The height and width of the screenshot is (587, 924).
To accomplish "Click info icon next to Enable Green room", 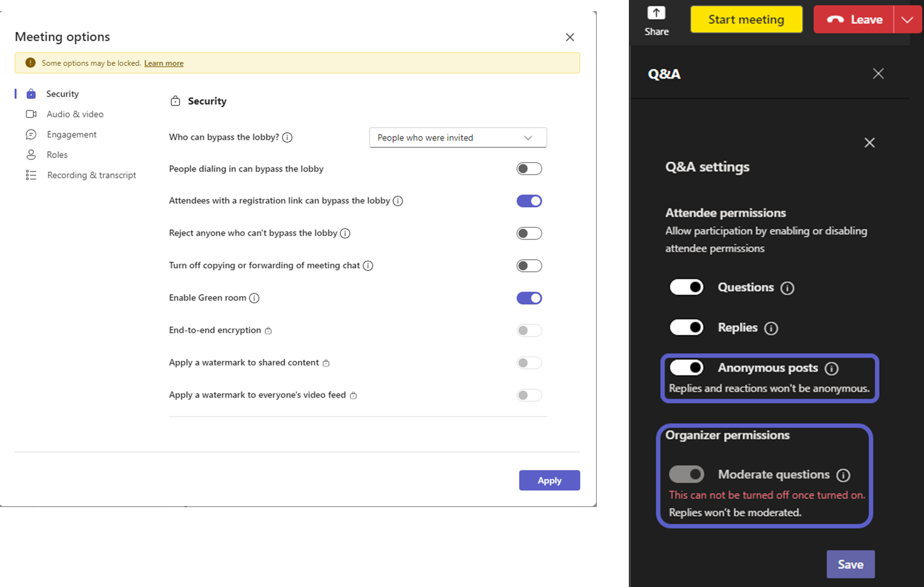I will click(254, 298).
